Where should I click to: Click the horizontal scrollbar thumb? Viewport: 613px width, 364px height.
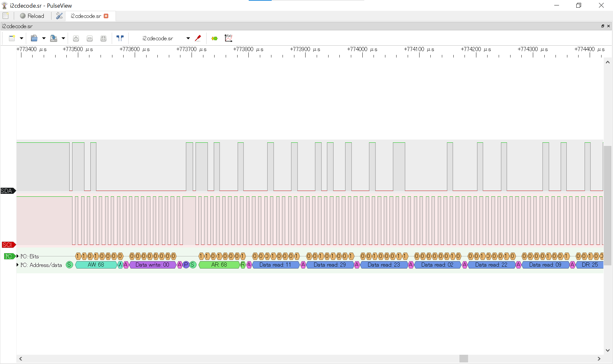464,359
